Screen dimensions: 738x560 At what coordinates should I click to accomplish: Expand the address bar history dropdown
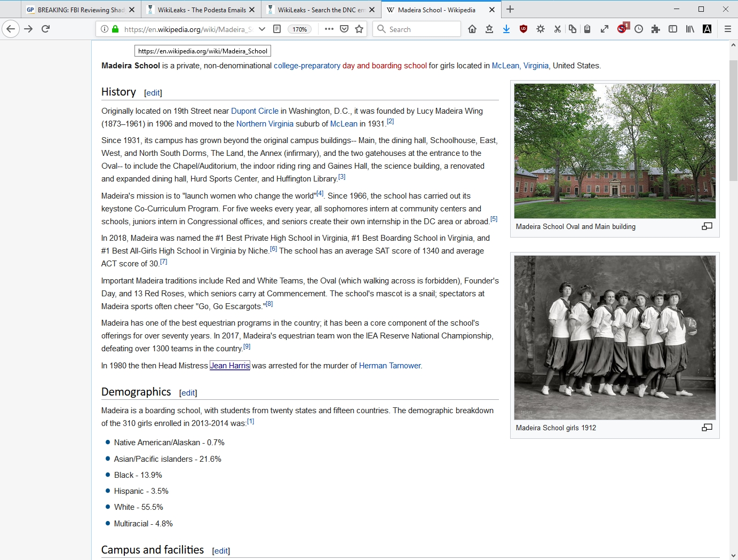pyautogui.click(x=261, y=29)
